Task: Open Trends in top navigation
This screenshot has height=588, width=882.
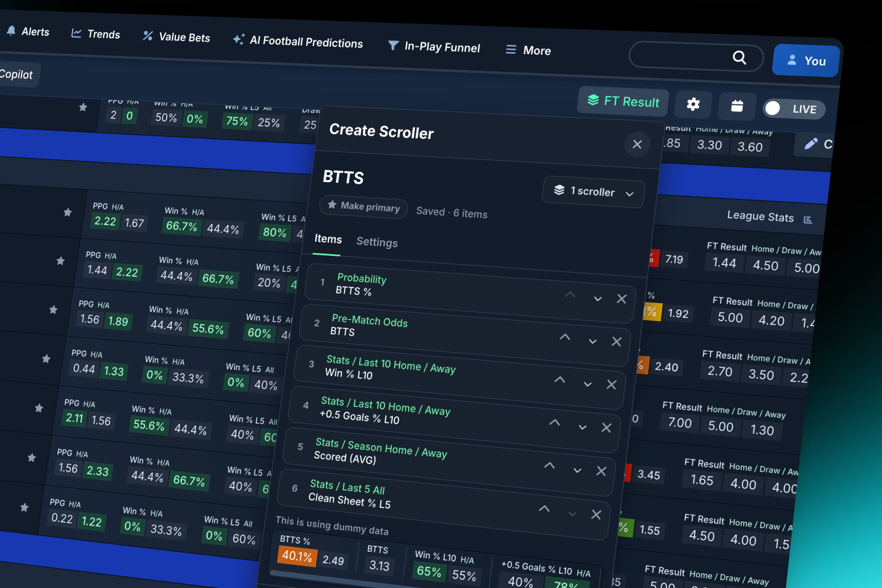Action: coord(96,34)
